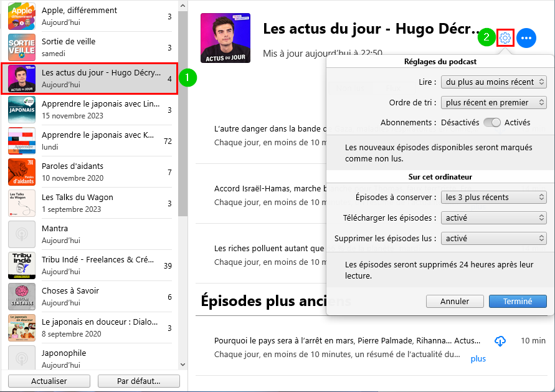Click the Les Talks du Wagon artwork
Screen dimensions: 555x392
22,203
